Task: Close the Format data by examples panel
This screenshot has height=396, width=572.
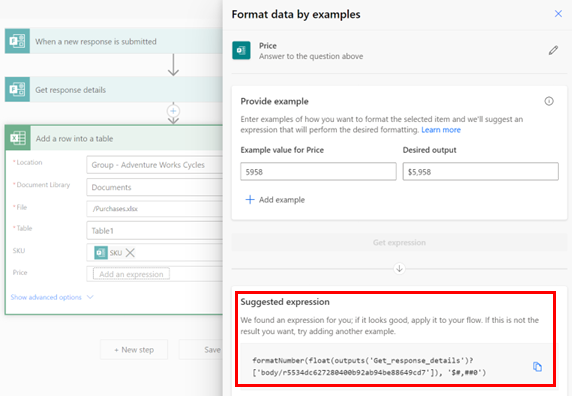Action: (558, 14)
